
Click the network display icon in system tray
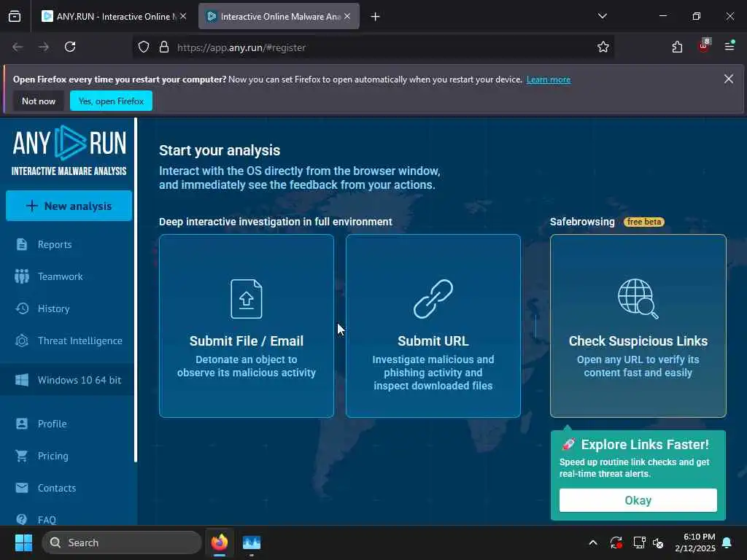coord(639,542)
